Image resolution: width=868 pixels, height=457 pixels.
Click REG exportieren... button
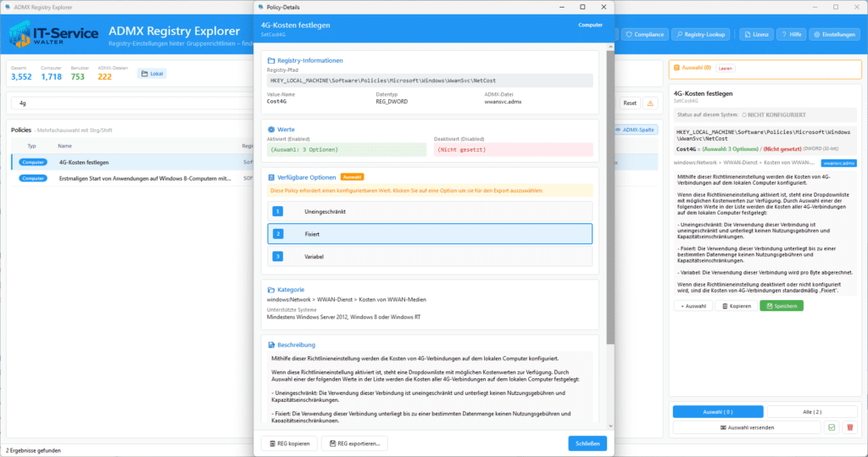coord(355,443)
